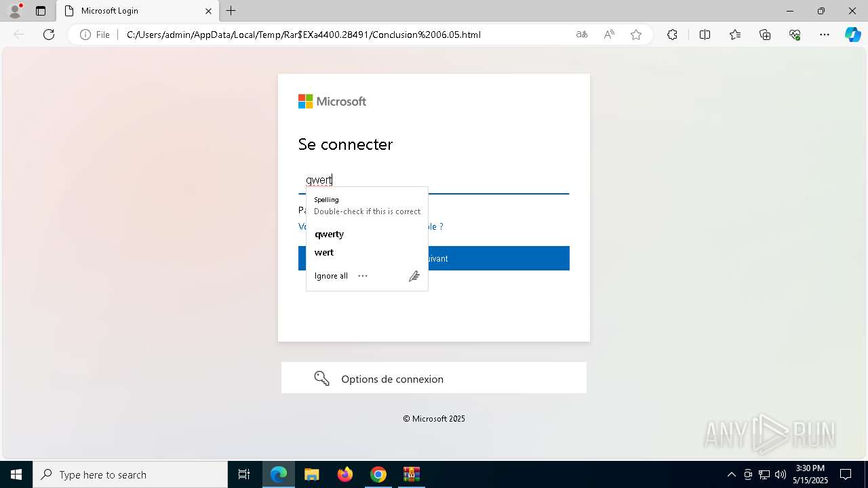Open Edge Settings and more menu
Image resolution: width=868 pixels, height=488 pixels.
click(825, 35)
